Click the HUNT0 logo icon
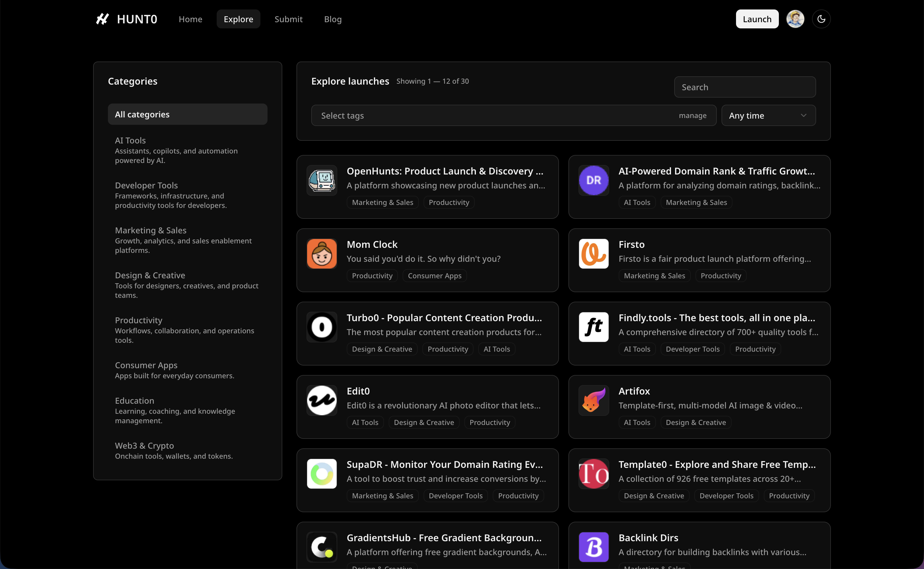Image resolution: width=924 pixels, height=569 pixels. [x=102, y=19]
